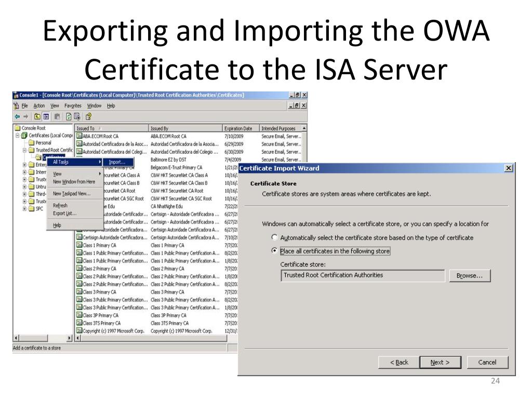The width and height of the screenshot is (532, 399).
Task: Click the Class 2 Primary CA certificate icon
Action: (79, 269)
